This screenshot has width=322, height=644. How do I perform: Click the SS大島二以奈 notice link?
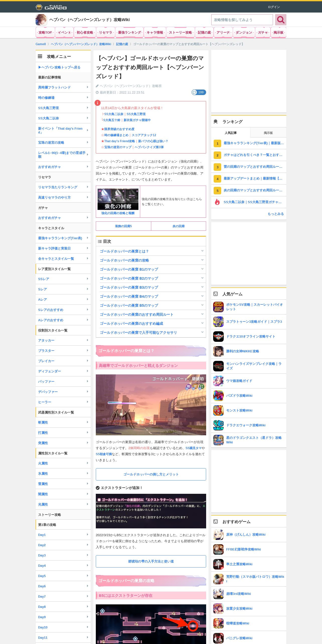tap(114, 114)
